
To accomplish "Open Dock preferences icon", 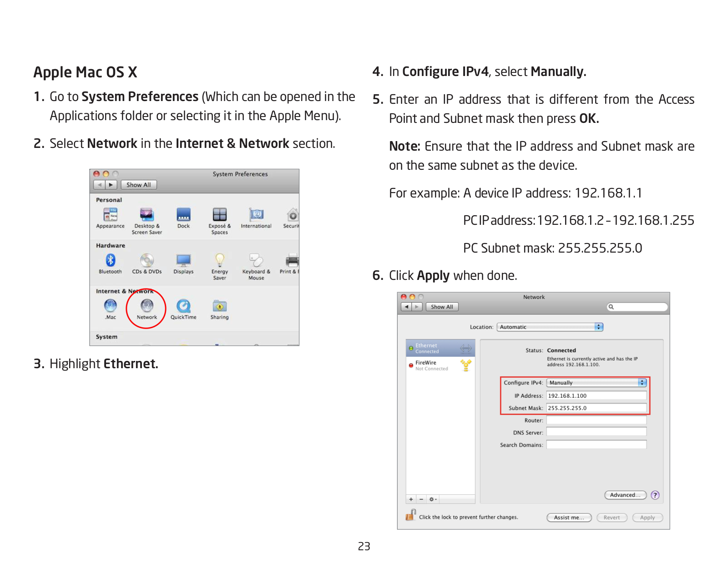I will tap(183, 218).
